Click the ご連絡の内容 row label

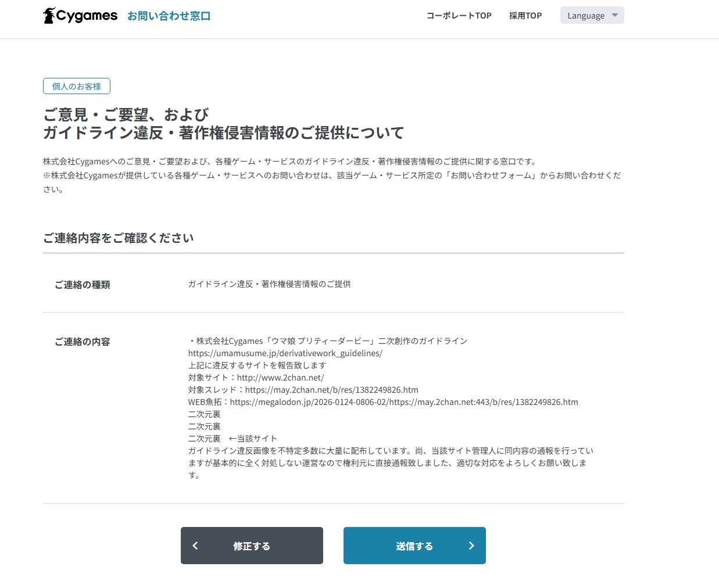82,342
